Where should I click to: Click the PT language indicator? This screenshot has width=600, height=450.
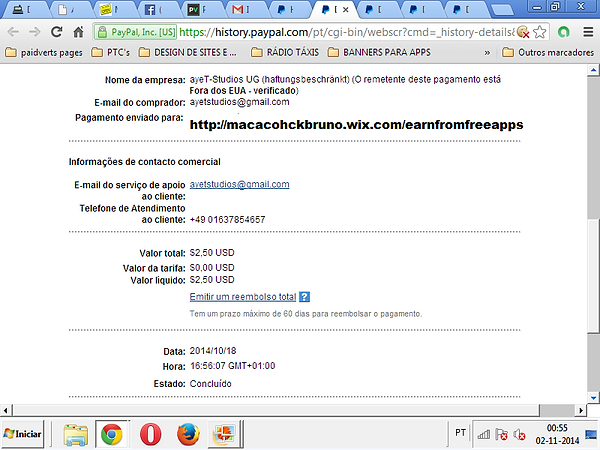(460, 433)
